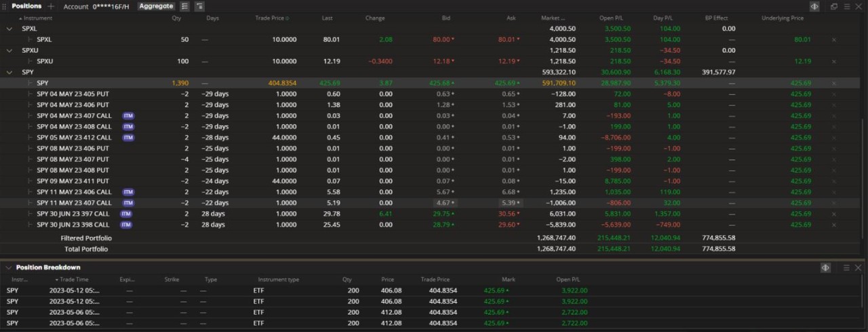Close the Position Breakdown panel
The height and width of the screenshot is (332, 868).
[x=858, y=268]
